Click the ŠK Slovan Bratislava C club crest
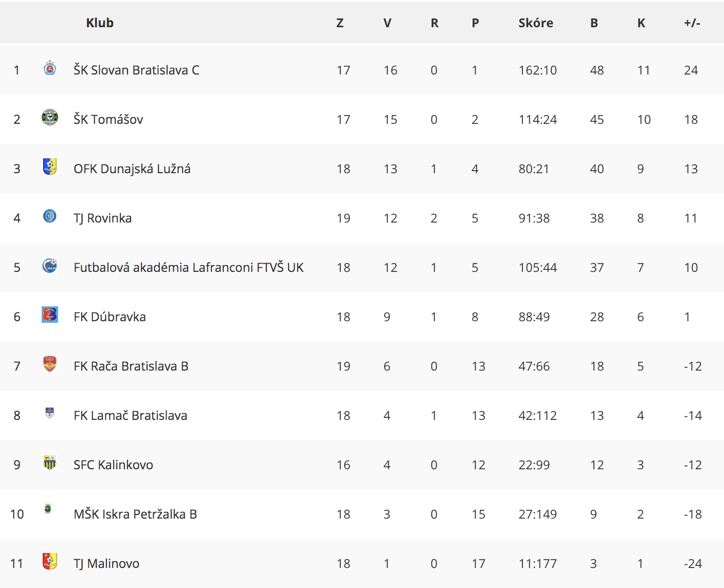 [50, 68]
